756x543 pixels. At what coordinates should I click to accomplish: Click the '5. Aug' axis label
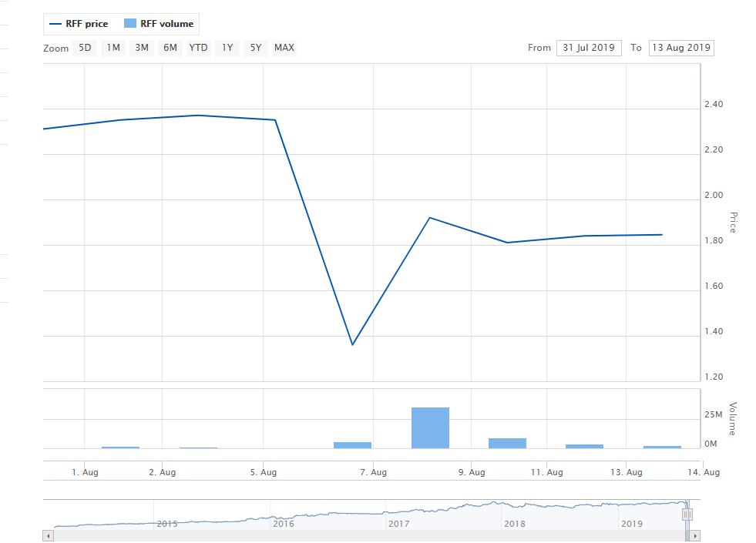point(264,472)
